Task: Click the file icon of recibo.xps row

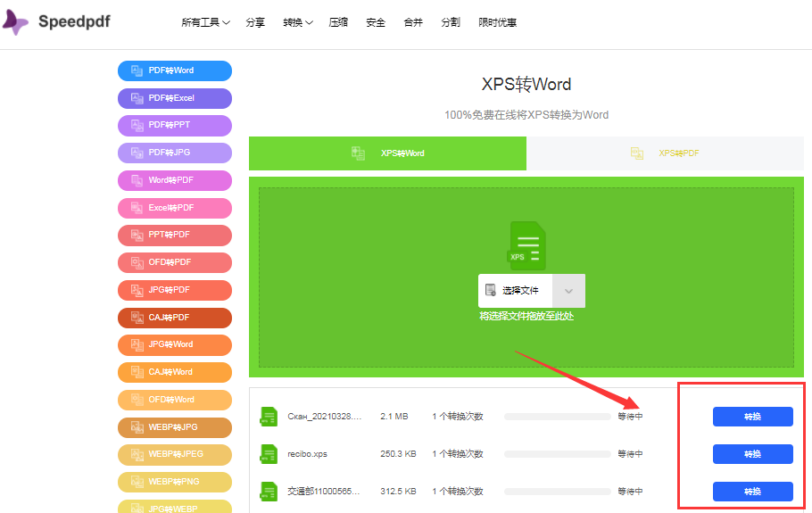Action: [269, 454]
